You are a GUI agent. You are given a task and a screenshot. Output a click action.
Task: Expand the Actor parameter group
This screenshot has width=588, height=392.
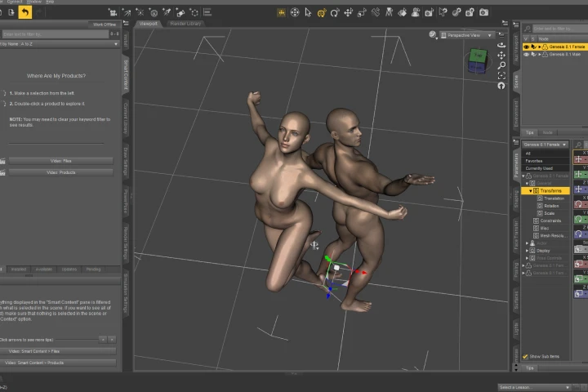coord(527,243)
